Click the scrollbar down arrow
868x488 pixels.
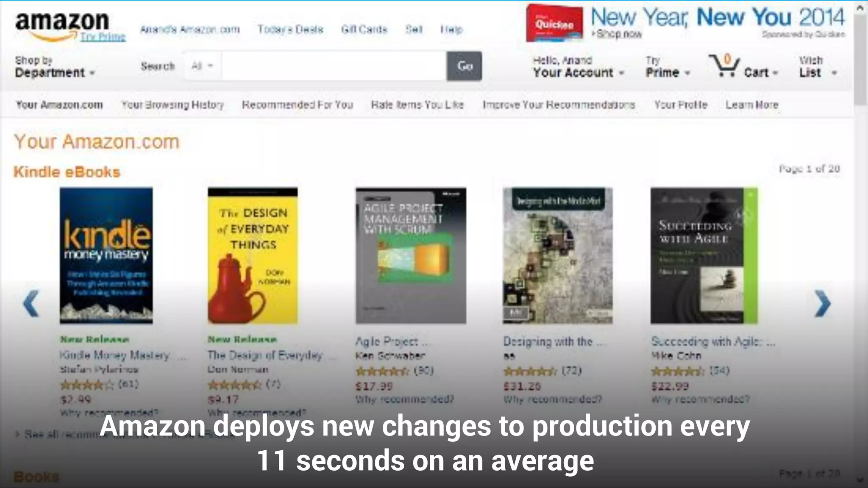click(860, 480)
